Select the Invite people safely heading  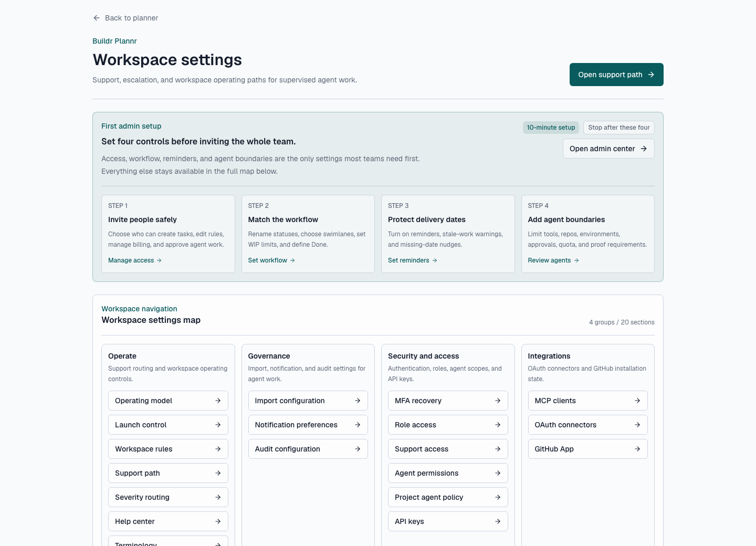click(142, 219)
